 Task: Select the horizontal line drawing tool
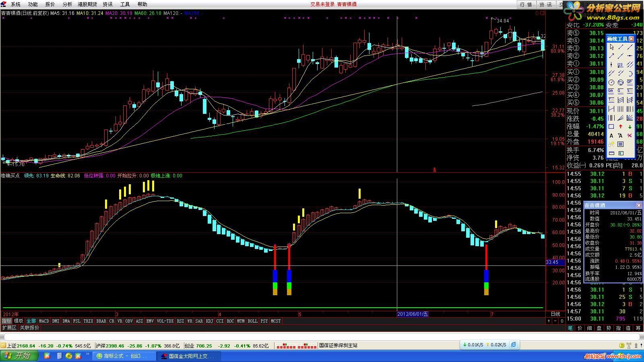tap(630, 56)
